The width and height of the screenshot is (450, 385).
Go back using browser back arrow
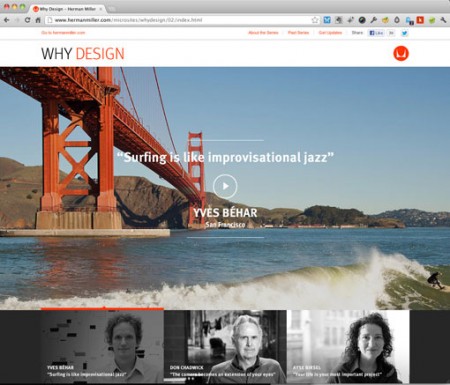6,20
